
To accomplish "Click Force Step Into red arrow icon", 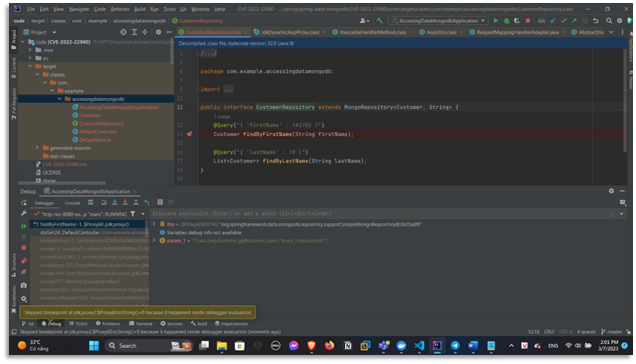I will (x=125, y=202).
